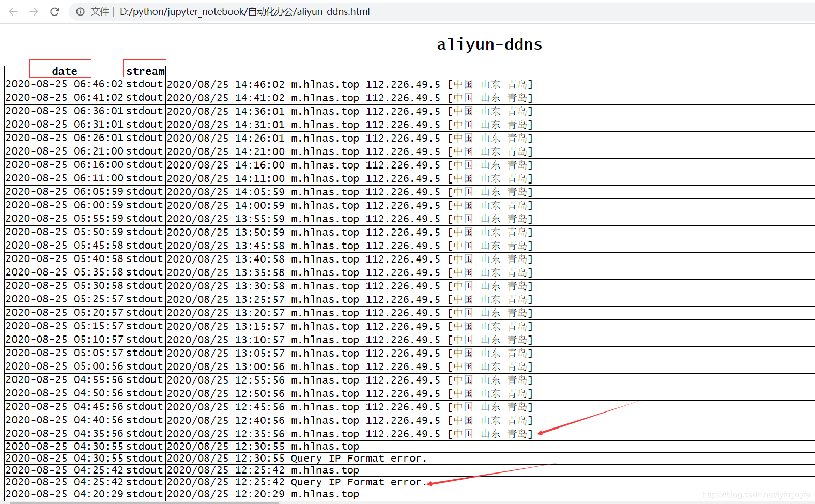Image resolution: width=815 pixels, height=504 pixels.
Task: Click log entry 2020/08/25 14:46:02 m.hlnas.top
Action: coord(349,84)
